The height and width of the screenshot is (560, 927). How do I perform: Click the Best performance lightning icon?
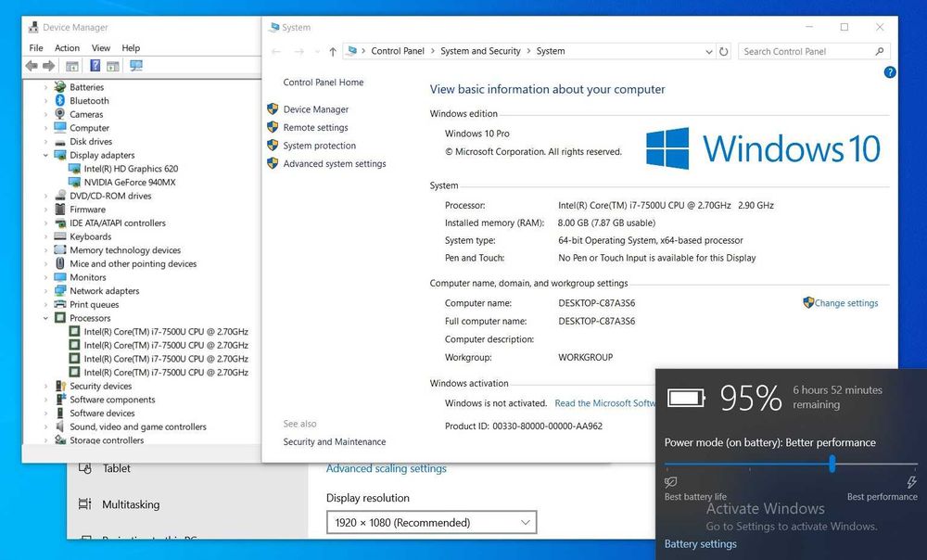(x=911, y=482)
